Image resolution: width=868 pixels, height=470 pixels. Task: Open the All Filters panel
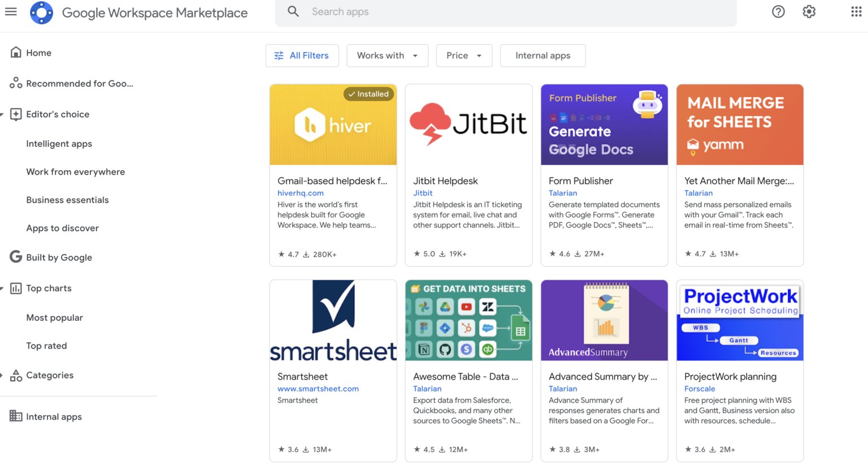coord(302,55)
